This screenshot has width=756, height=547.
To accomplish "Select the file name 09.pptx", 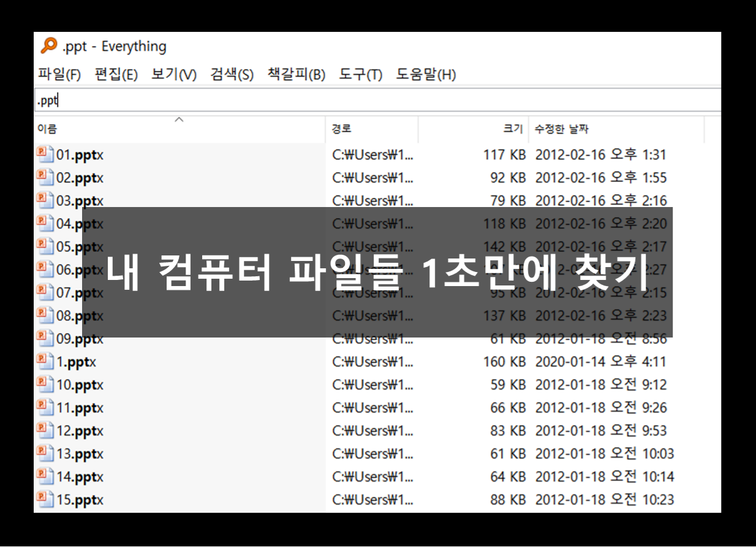I will point(80,339).
